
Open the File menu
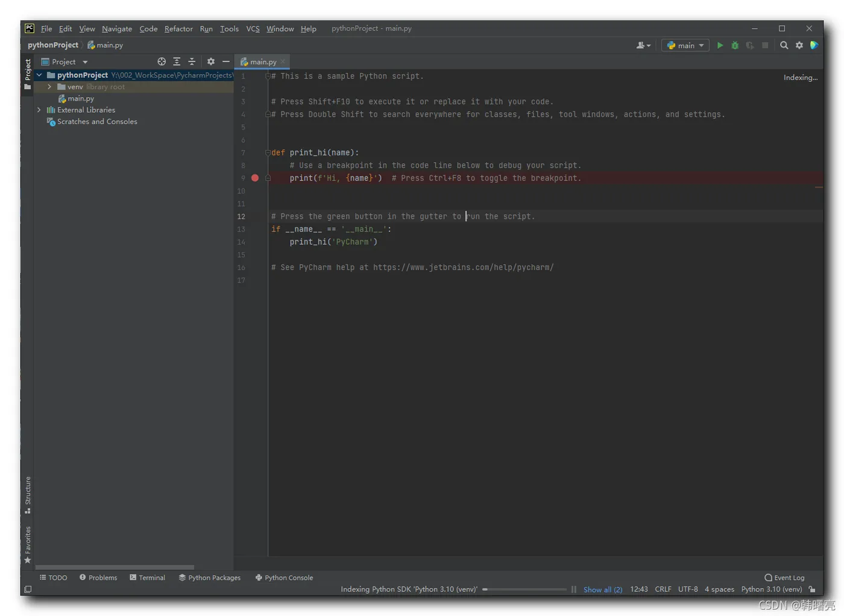pos(46,28)
